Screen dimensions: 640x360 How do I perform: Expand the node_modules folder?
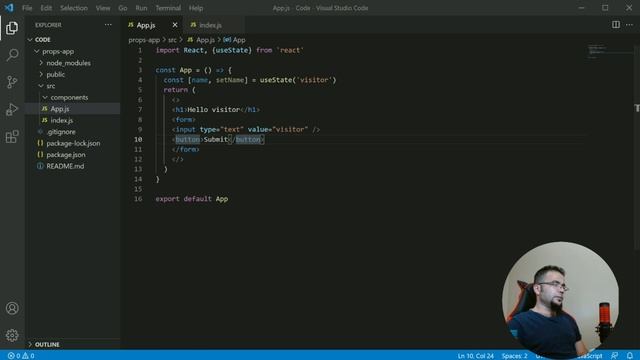point(41,63)
